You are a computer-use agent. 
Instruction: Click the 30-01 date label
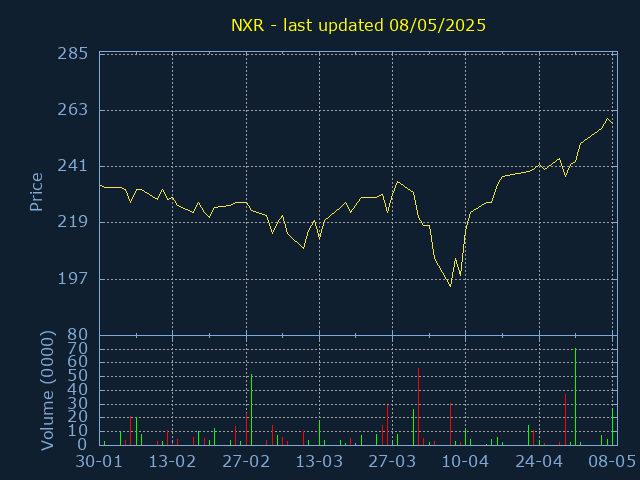99,462
